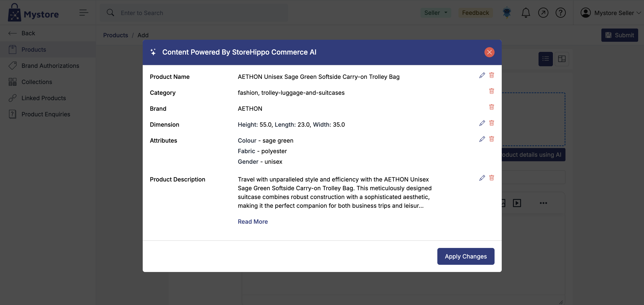The width and height of the screenshot is (644, 305).
Task: Open the Seller role dropdown
Action: [x=435, y=13]
